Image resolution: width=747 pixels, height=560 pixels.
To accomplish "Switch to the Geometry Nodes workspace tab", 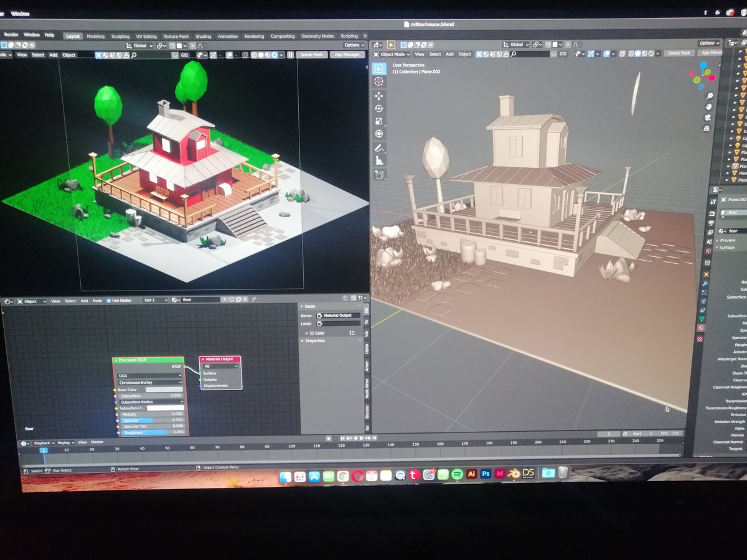I will 317,36.
